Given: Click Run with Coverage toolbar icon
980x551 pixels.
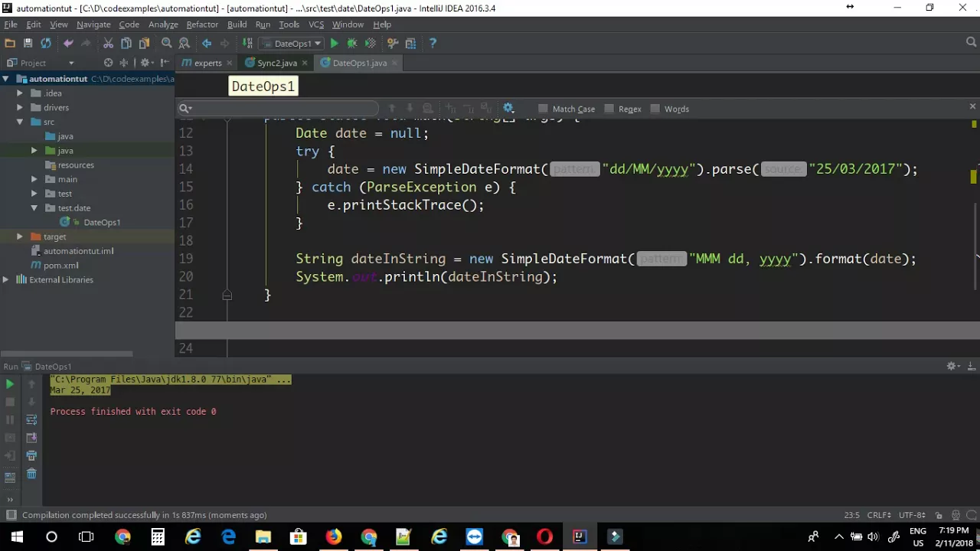Looking at the screenshot, I should (x=371, y=44).
